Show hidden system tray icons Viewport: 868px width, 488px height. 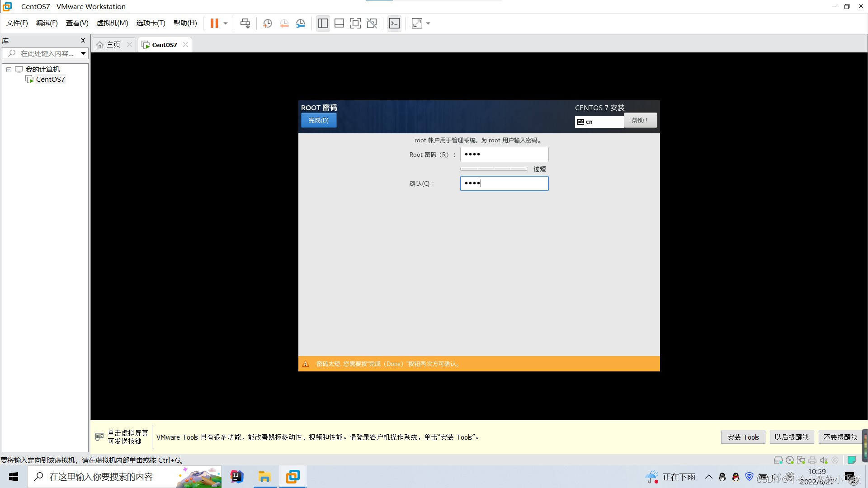coord(708,477)
